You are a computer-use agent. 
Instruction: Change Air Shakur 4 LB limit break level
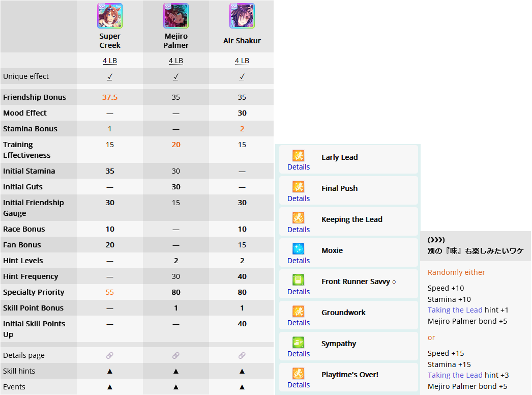point(242,61)
